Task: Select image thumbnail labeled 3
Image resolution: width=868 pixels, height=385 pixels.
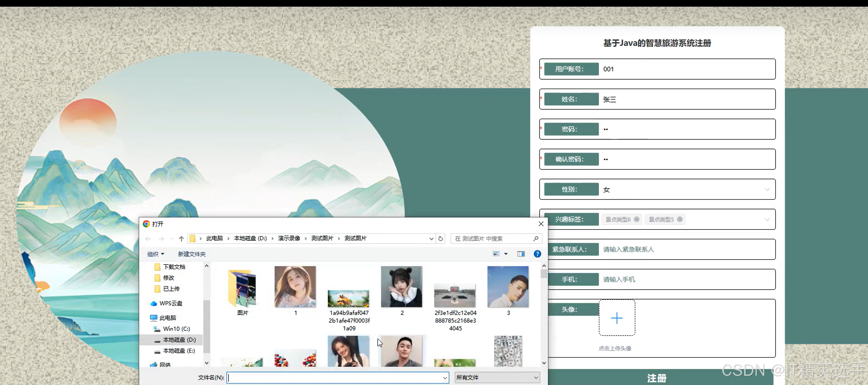Action: (508, 287)
